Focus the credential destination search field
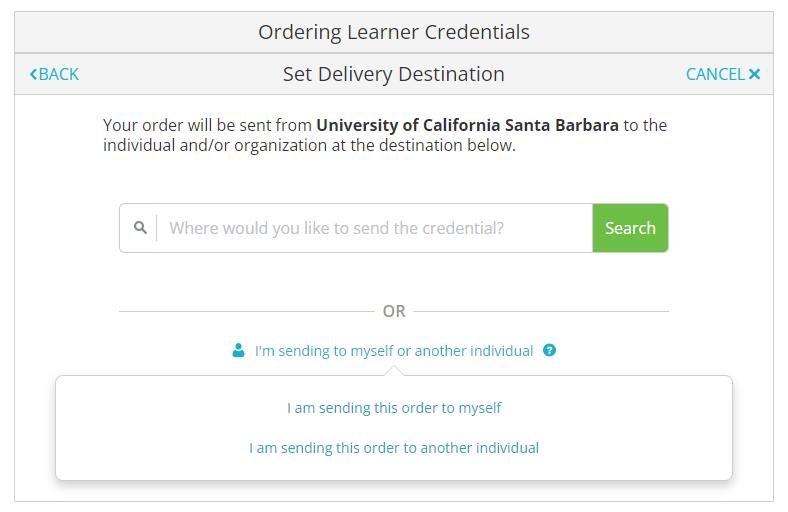 [375, 228]
